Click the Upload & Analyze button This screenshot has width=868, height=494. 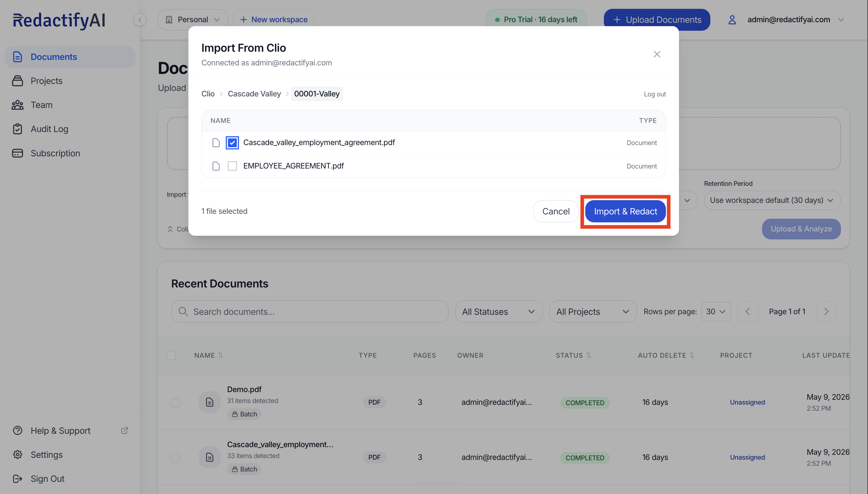click(x=801, y=229)
